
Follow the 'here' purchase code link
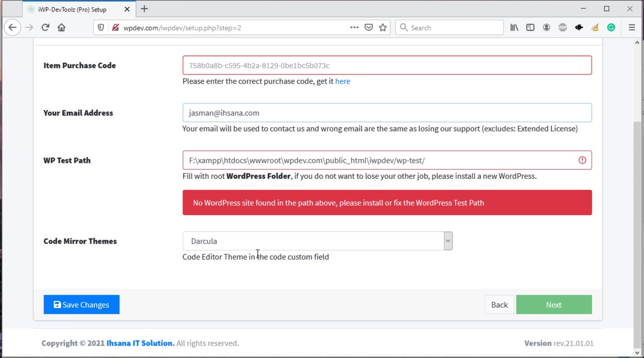point(343,81)
